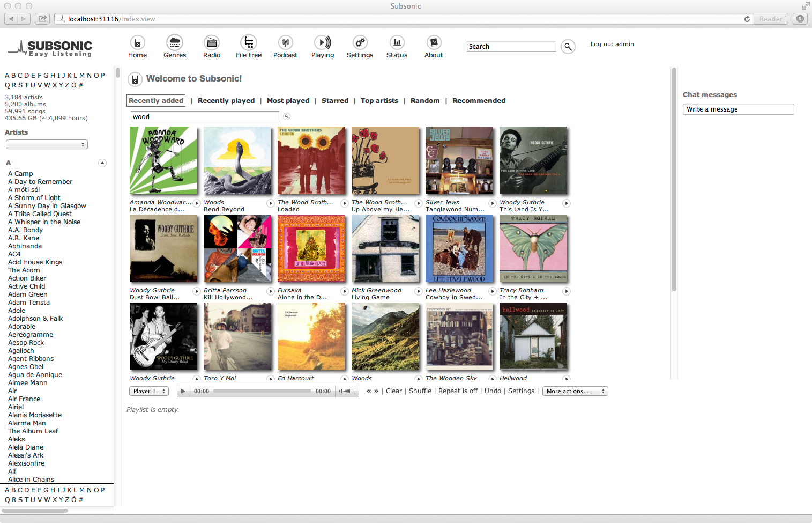Viewport: 812px width, 523px height.
Task: Open the Playing icon
Action: [x=323, y=42]
